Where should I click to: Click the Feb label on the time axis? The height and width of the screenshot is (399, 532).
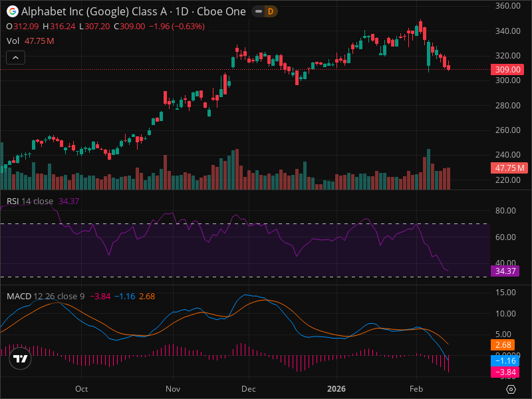(x=416, y=389)
